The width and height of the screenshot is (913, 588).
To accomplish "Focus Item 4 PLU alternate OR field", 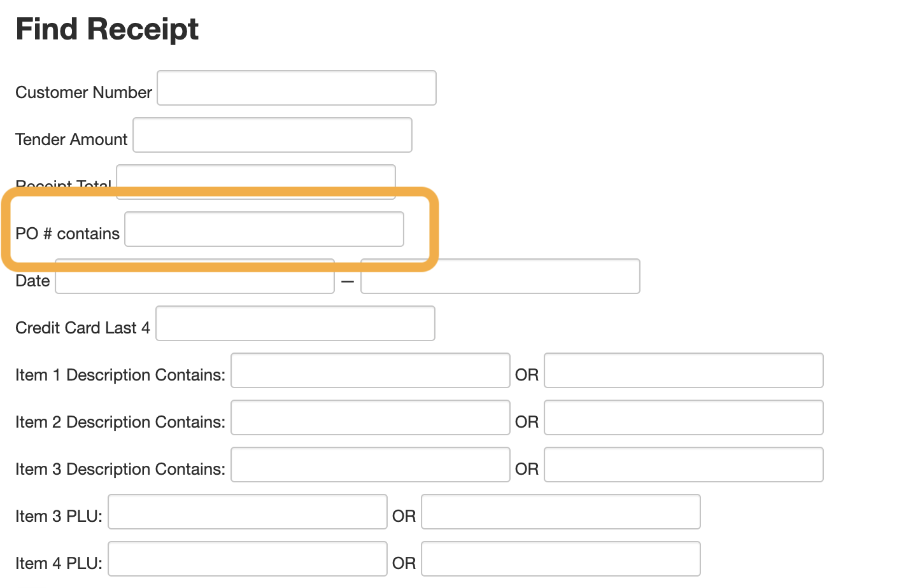I will pyautogui.click(x=561, y=559).
